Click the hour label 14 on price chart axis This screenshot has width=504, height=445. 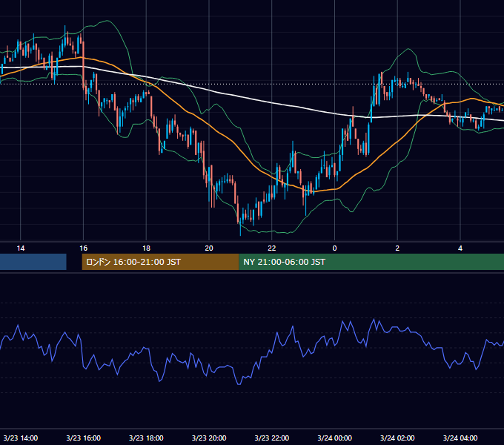21,248
